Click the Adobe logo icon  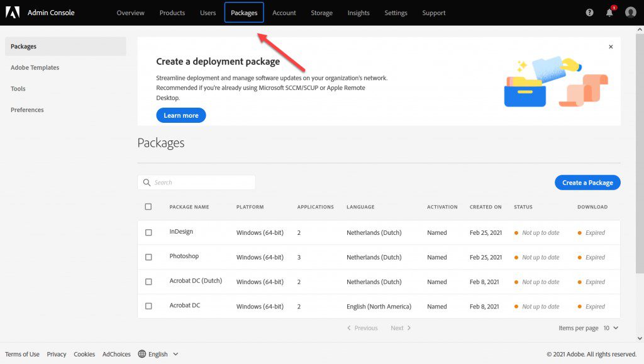[x=13, y=13]
